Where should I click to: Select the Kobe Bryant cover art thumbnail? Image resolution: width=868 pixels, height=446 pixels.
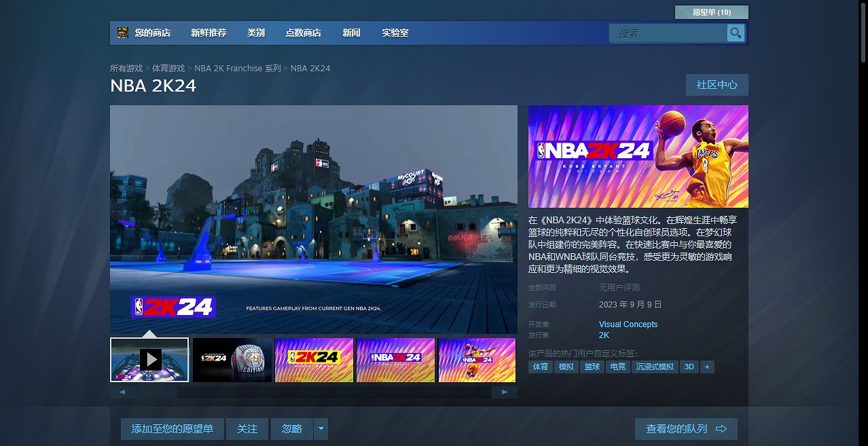[476, 360]
